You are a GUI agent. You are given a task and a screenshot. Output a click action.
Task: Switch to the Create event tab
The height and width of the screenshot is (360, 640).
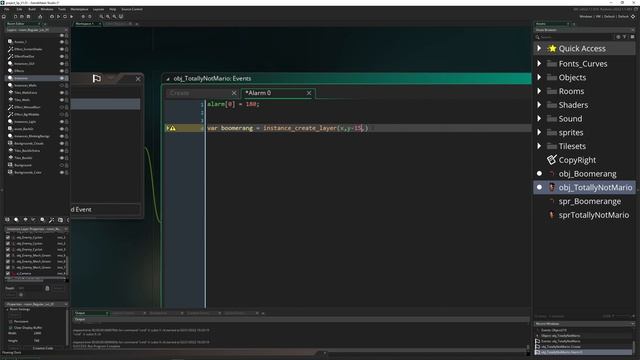click(x=180, y=93)
